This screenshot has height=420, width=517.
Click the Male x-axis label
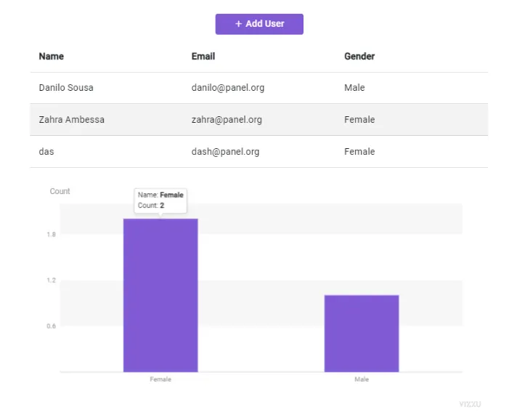tap(362, 379)
